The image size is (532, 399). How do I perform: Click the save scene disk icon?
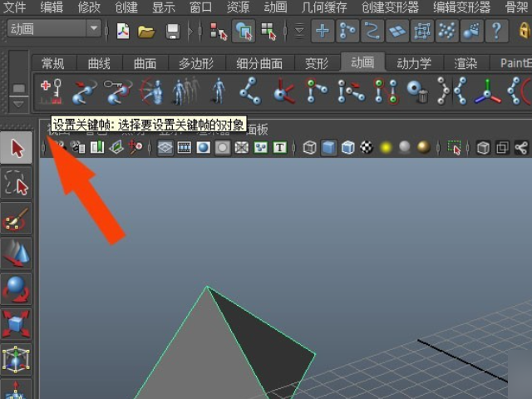pos(173,32)
